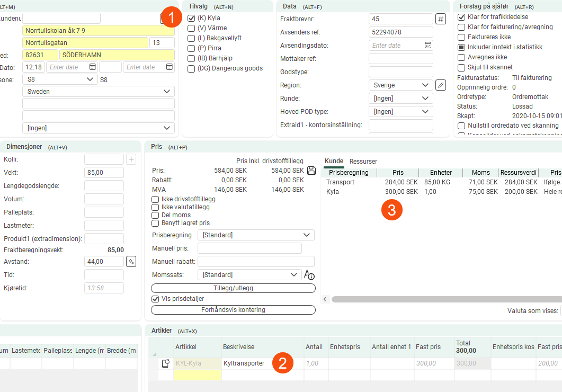This screenshot has width=562, height=392.
Task: Click the pencil edit icon next to Region
Action: point(440,85)
